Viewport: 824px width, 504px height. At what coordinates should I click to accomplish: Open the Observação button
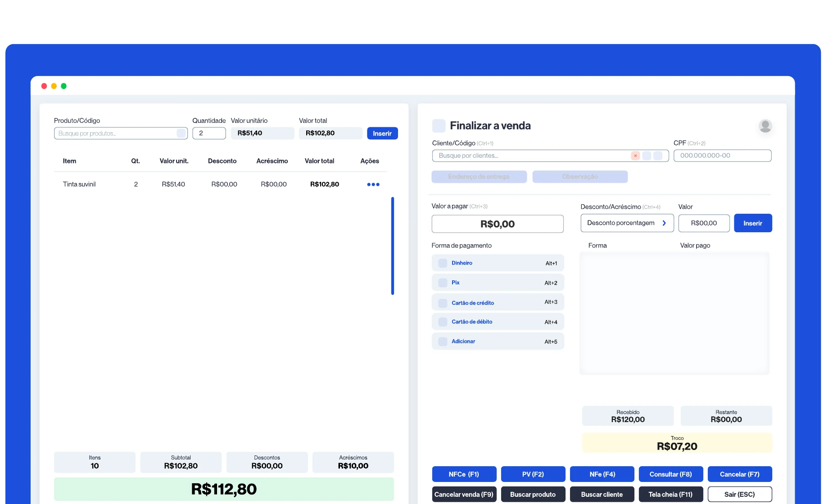(x=580, y=177)
